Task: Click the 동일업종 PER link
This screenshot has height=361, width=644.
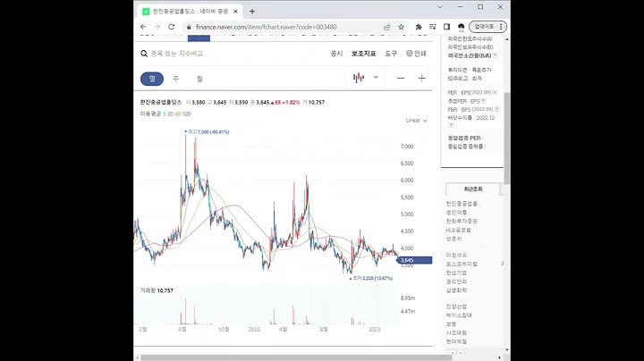Action: [x=465, y=138]
